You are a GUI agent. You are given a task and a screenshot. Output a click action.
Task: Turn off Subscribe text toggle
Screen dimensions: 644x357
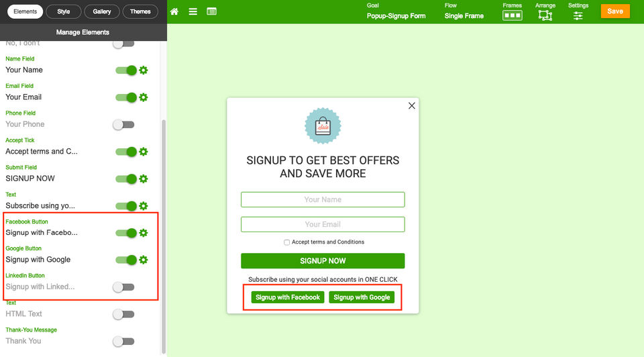(125, 206)
